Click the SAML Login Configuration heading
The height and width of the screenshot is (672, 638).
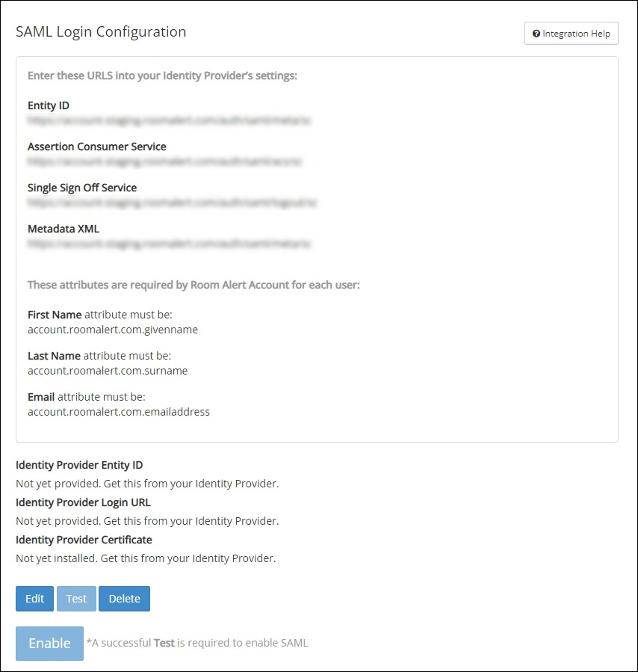[101, 32]
